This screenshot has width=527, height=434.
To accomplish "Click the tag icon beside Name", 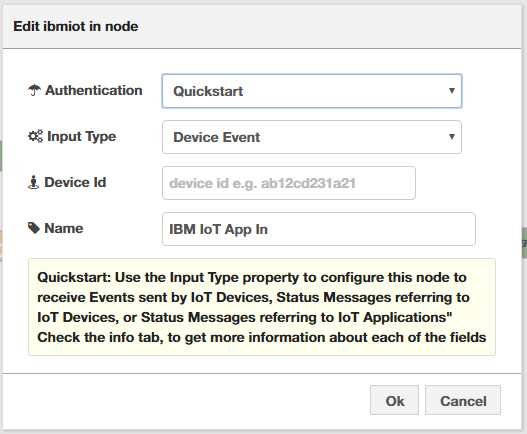I will point(34,228).
